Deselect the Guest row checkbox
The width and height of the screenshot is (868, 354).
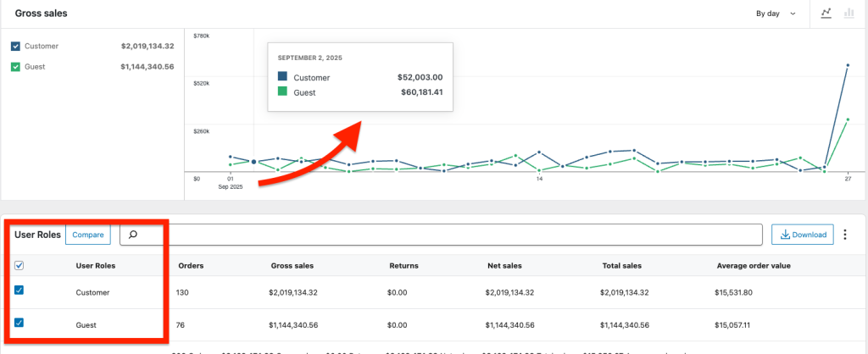pyautogui.click(x=19, y=324)
